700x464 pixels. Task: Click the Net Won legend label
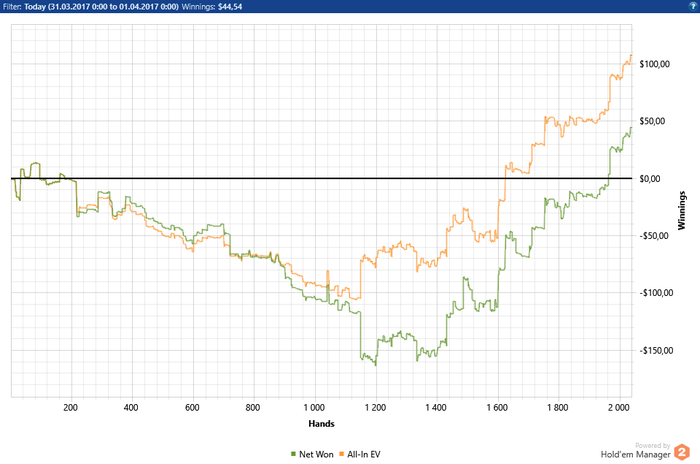click(x=316, y=454)
